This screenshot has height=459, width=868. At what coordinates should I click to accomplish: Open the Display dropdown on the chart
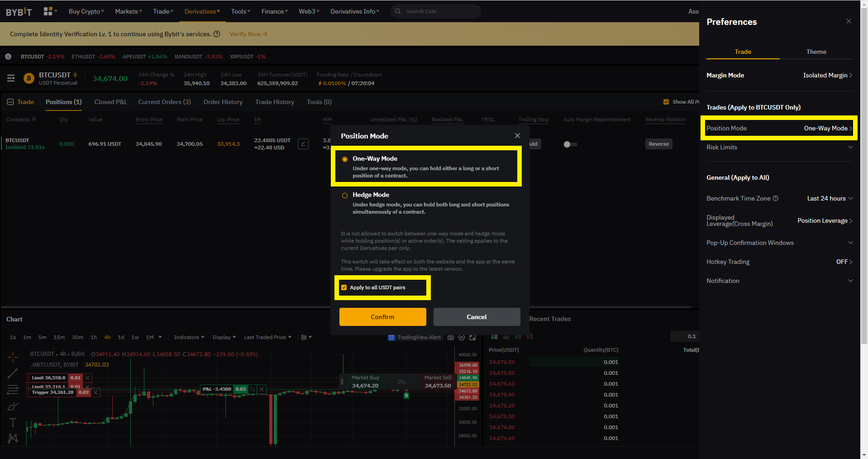[x=224, y=337]
